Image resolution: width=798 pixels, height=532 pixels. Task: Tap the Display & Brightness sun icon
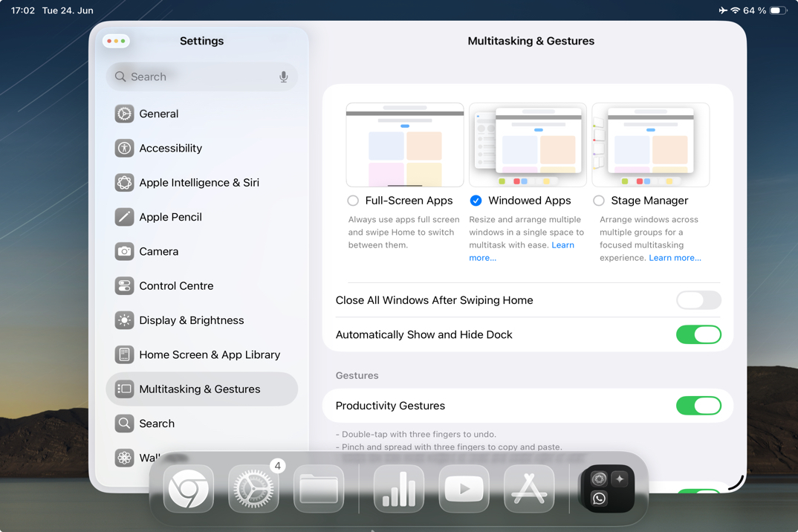[x=124, y=319]
